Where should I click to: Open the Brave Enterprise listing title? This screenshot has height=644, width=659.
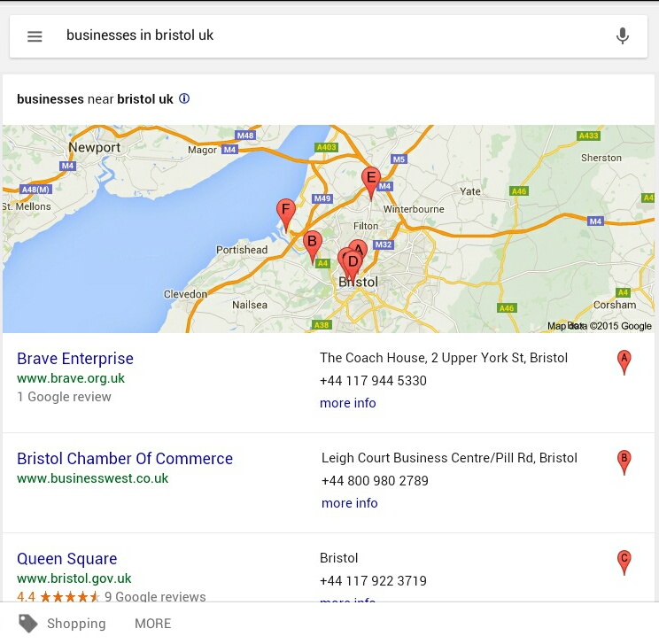[x=75, y=359]
